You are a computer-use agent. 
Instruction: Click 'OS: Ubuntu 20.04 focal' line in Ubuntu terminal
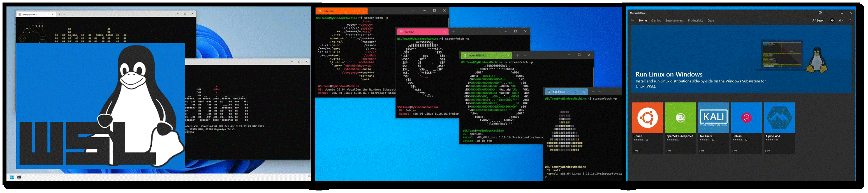[357, 90]
